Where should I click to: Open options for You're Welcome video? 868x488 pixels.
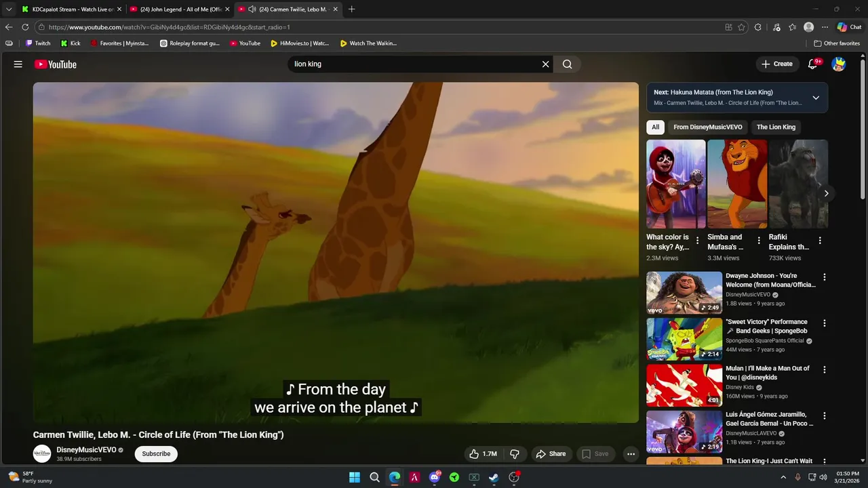825,277
